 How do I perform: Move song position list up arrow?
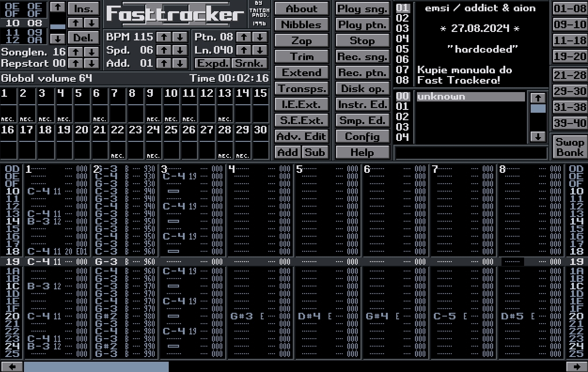[x=58, y=7]
